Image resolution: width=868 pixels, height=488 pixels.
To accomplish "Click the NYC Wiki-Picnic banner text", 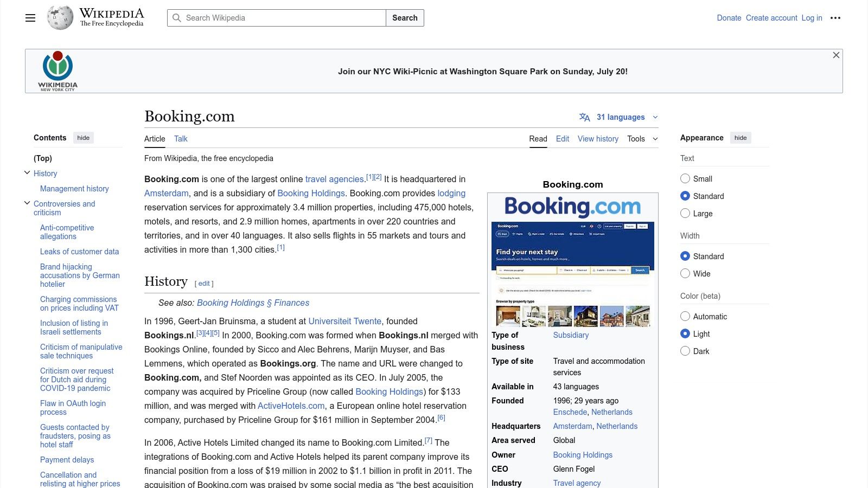I will tap(483, 72).
